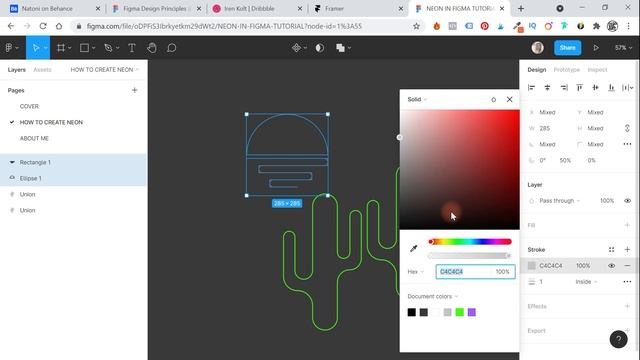Switch to the Assets tab

point(42,70)
